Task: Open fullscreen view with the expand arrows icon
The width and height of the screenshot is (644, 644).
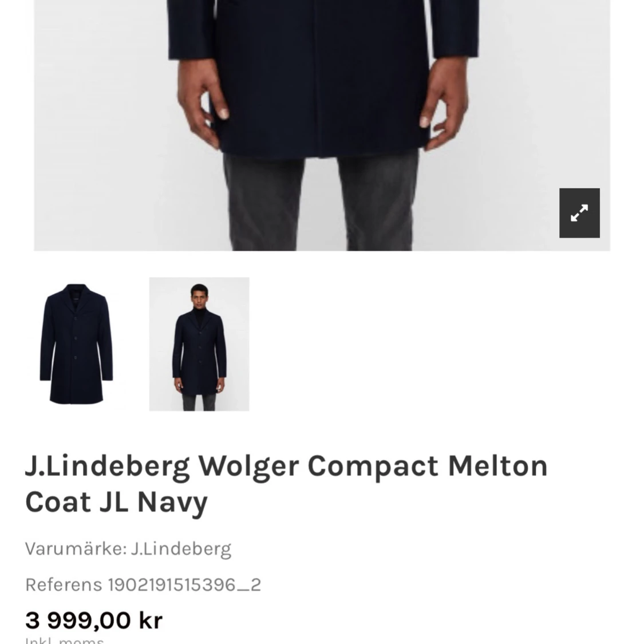Action: (x=579, y=213)
